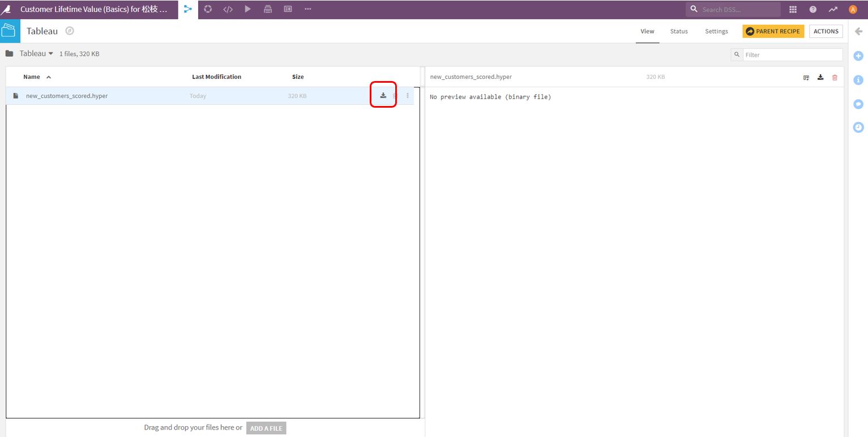This screenshot has height=437, width=868.
Task: Open the activity trend arrow icon
Action: pyautogui.click(x=833, y=10)
